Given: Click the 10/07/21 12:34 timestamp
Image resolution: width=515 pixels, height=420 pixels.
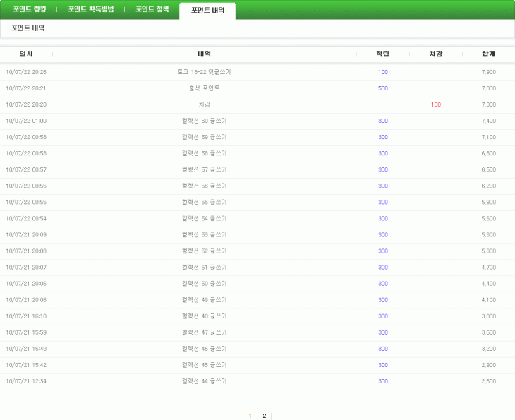Looking at the screenshot, I should (26, 381).
